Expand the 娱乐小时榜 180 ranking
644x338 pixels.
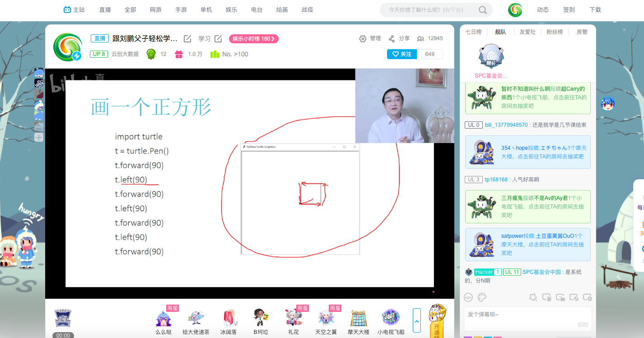(x=253, y=39)
